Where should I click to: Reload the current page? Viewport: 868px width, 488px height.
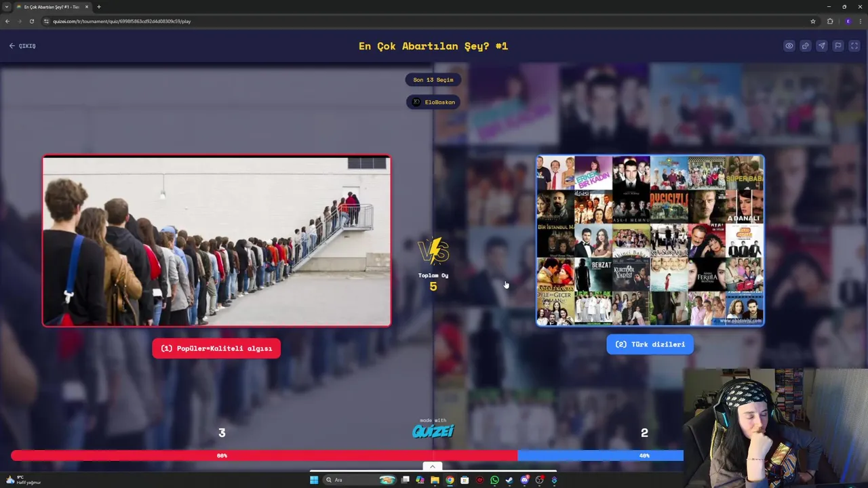point(32,21)
